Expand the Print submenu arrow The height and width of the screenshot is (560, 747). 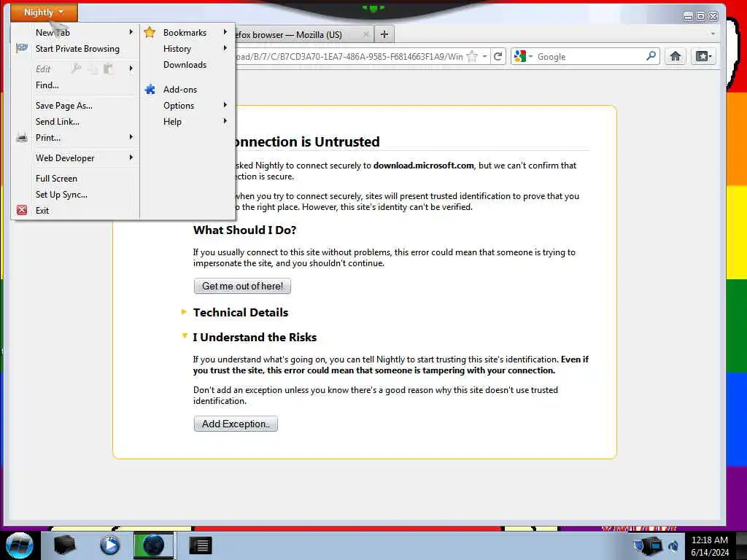coord(131,137)
